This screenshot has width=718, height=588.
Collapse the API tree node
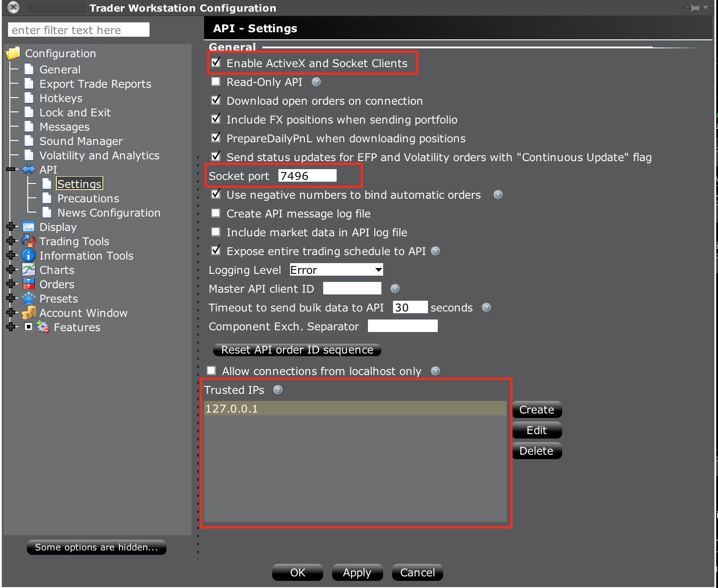(11, 170)
